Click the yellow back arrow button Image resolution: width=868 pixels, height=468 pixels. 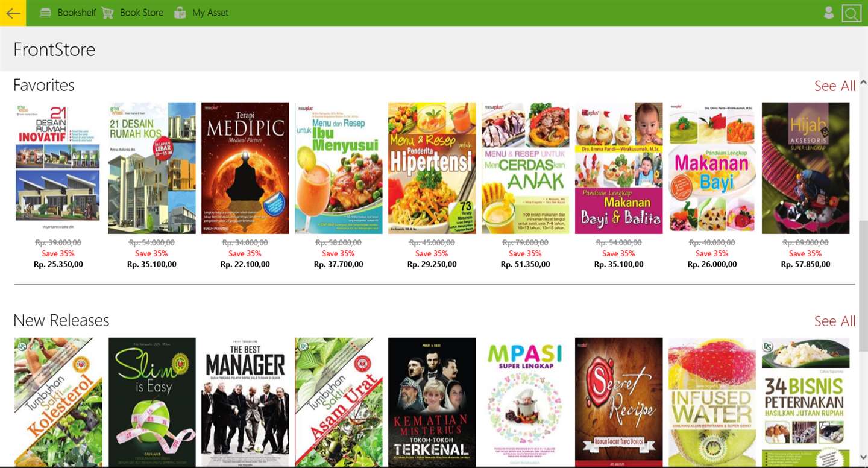[x=13, y=13]
